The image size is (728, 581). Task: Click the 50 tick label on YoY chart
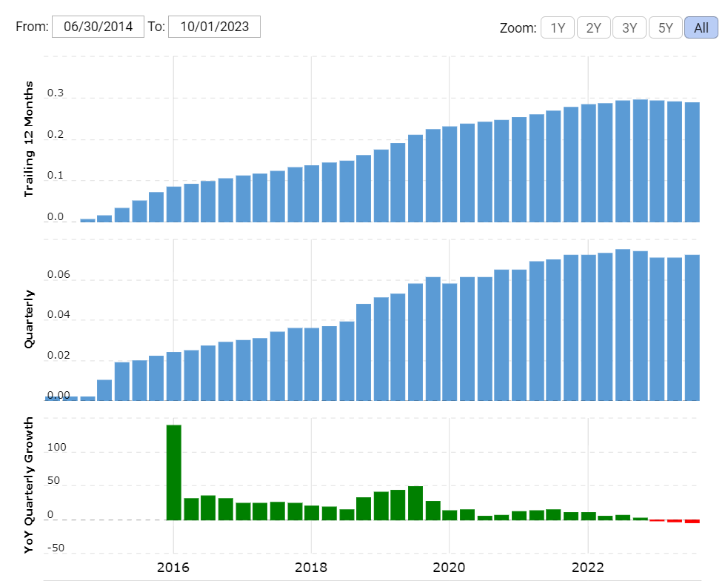(54, 481)
